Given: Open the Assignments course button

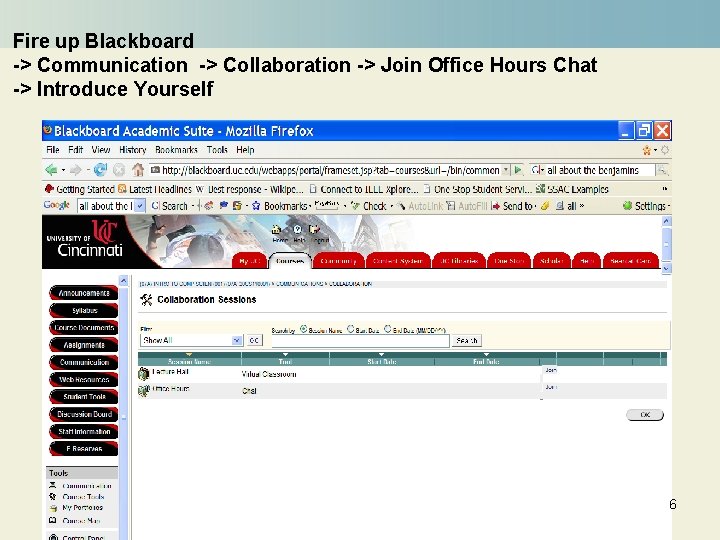Looking at the screenshot, I should click(x=84, y=345).
